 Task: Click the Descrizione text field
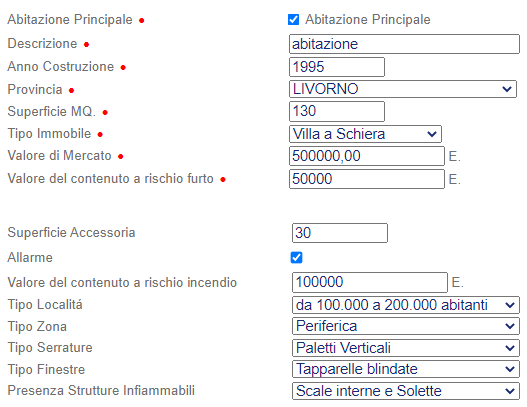point(404,44)
